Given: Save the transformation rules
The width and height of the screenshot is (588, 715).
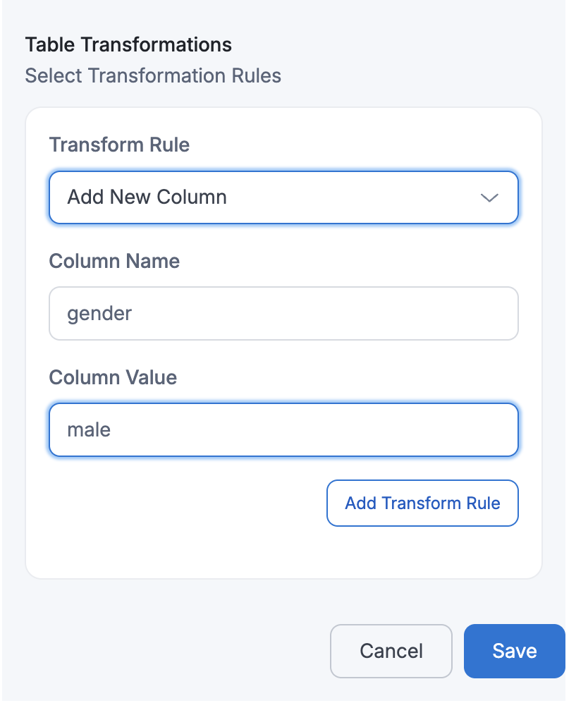Looking at the screenshot, I should coord(514,650).
